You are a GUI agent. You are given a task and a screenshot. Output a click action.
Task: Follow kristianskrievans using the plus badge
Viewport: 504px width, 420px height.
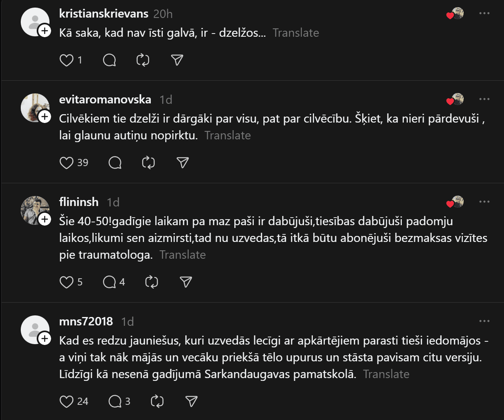pos(45,31)
